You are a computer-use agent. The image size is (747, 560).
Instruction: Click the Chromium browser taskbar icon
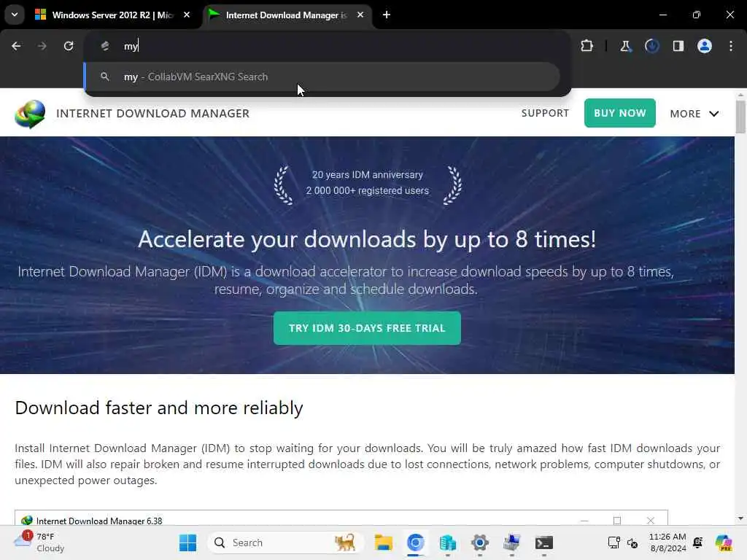[415, 542]
